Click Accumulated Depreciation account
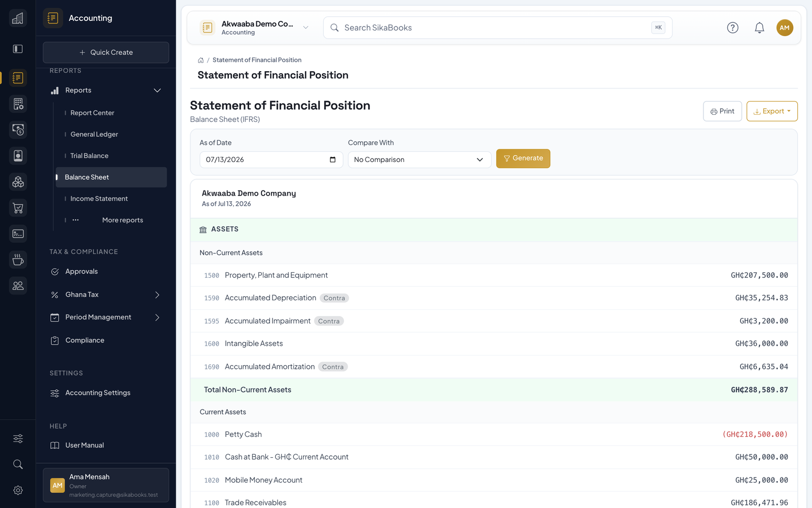 [270, 298]
